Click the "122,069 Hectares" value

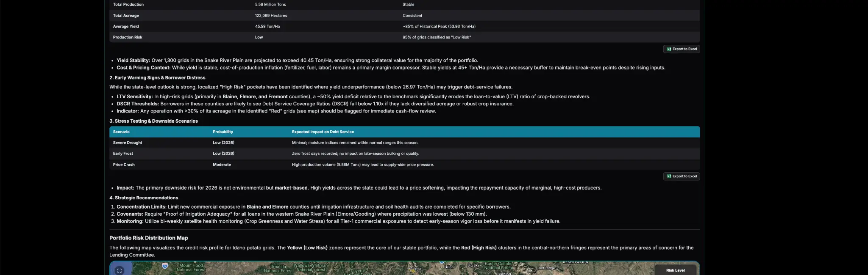point(271,16)
